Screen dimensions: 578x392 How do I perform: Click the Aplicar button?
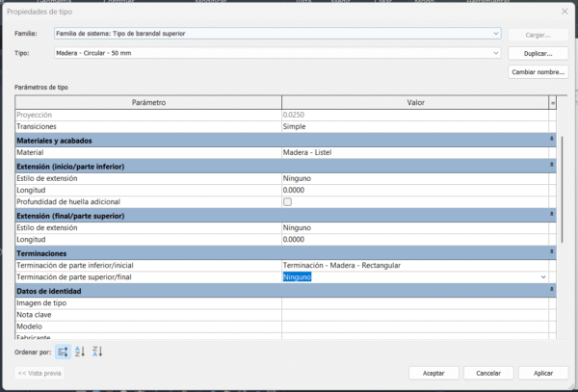click(x=542, y=373)
